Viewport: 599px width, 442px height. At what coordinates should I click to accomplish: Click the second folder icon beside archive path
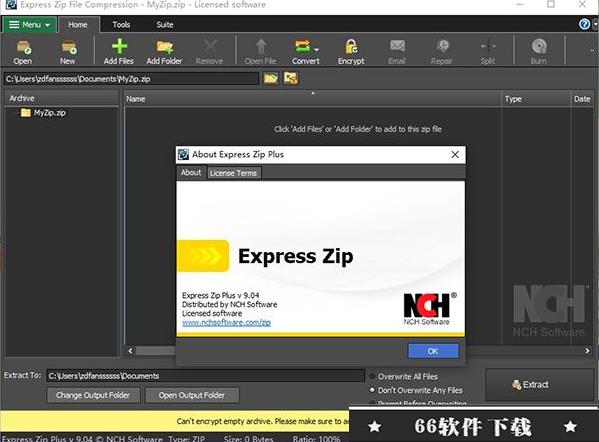pyautogui.click(x=291, y=78)
